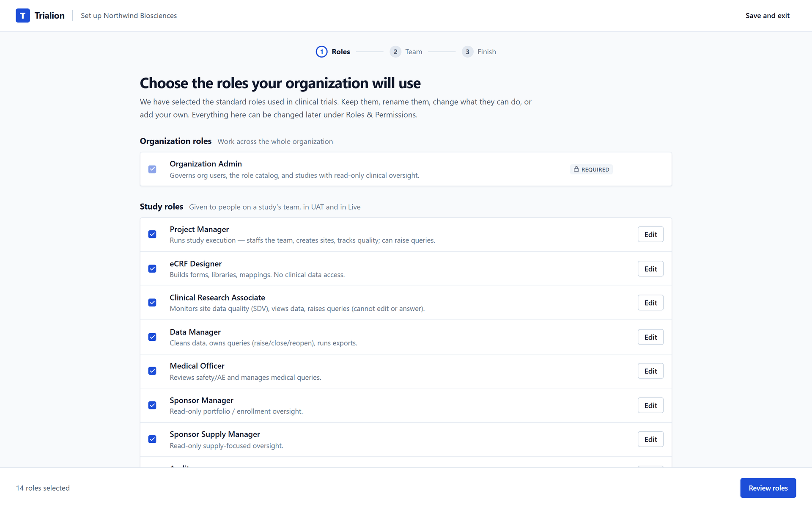Go to step 1 Roles
This screenshot has width=812, height=508.
click(x=333, y=52)
